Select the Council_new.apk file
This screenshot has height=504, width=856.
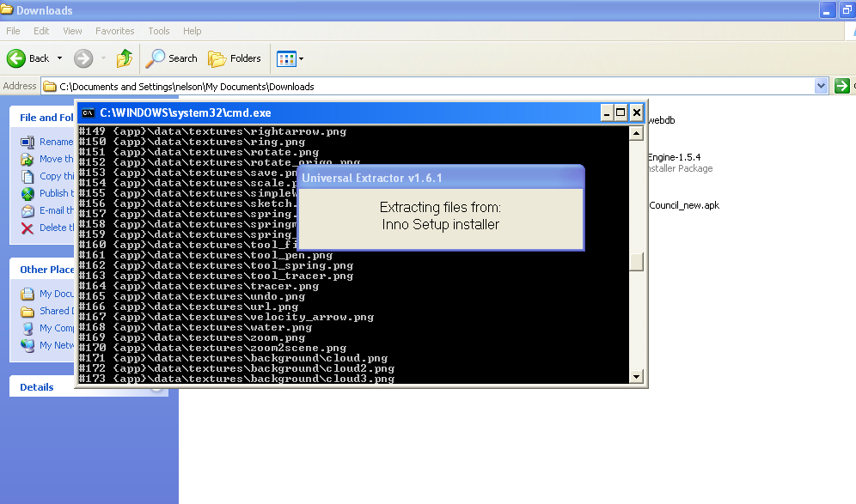(684, 205)
